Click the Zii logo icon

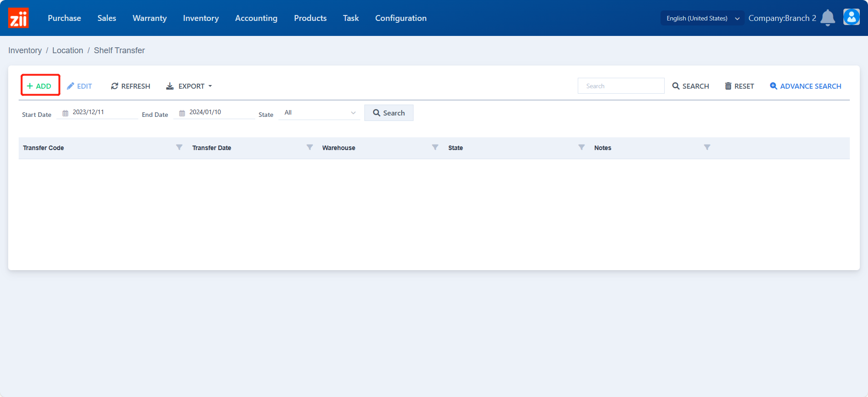18,18
